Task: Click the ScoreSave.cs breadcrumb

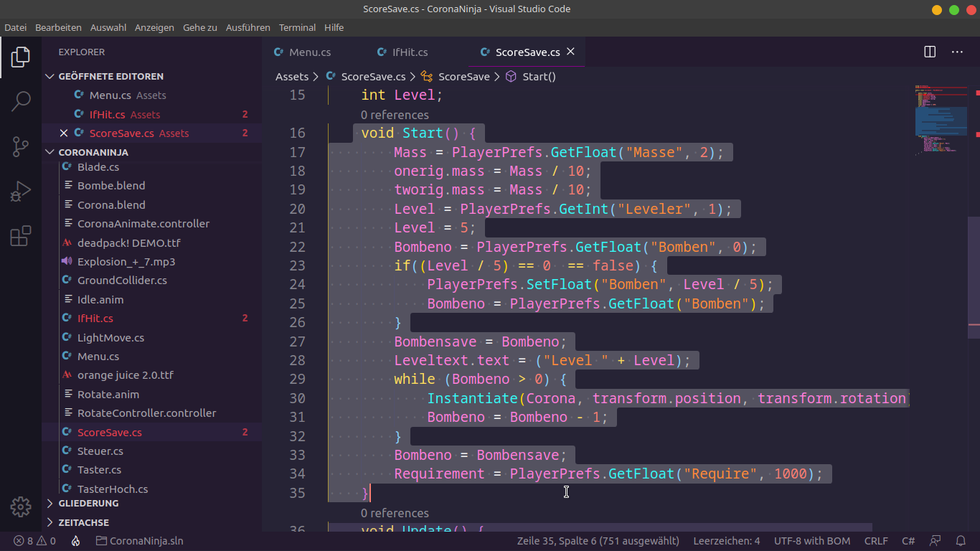Action: [373, 77]
